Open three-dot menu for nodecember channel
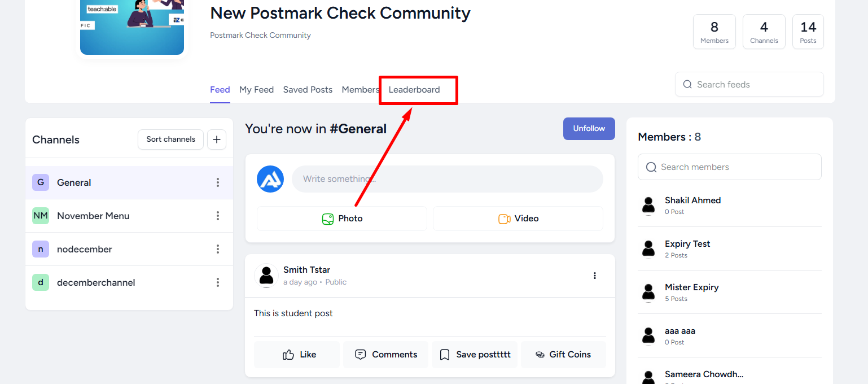Viewport: 868px width, 384px height. pyautogui.click(x=218, y=249)
